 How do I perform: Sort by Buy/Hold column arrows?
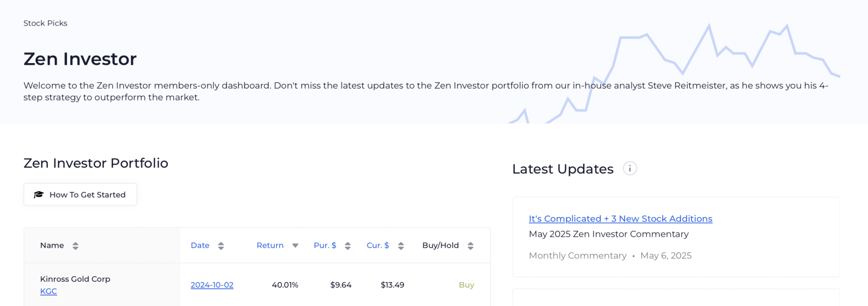(x=470, y=246)
